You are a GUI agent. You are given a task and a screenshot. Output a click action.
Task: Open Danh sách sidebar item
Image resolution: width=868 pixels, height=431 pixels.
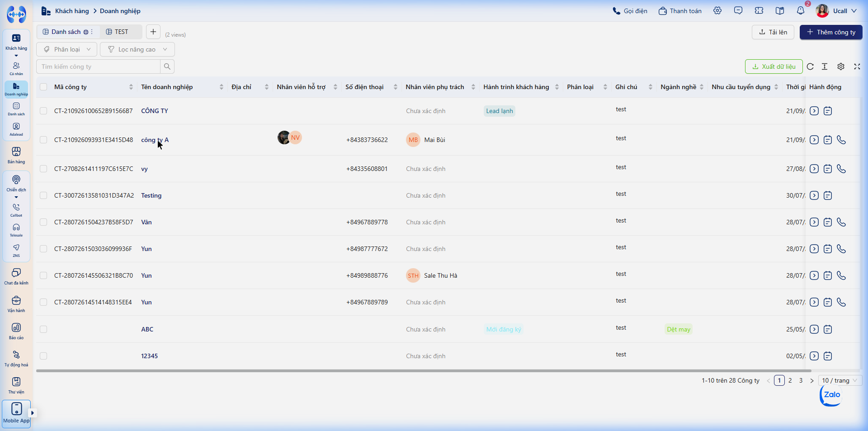(x=16, y=109)
